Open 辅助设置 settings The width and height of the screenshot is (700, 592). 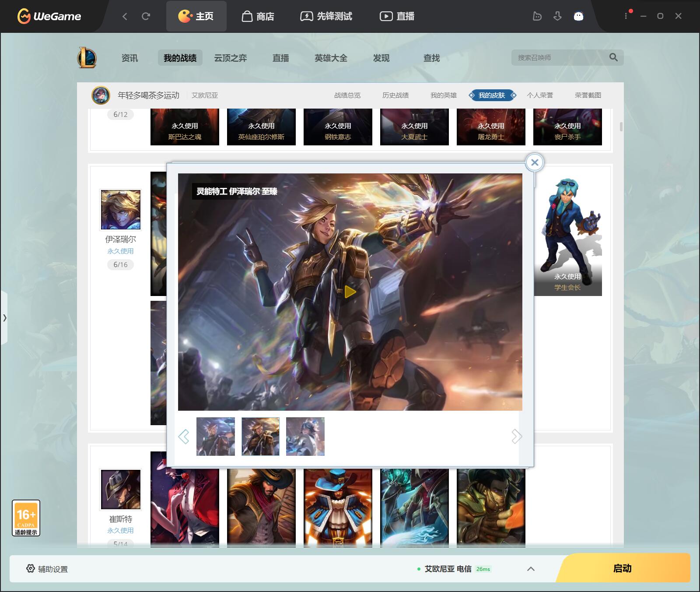47,569
